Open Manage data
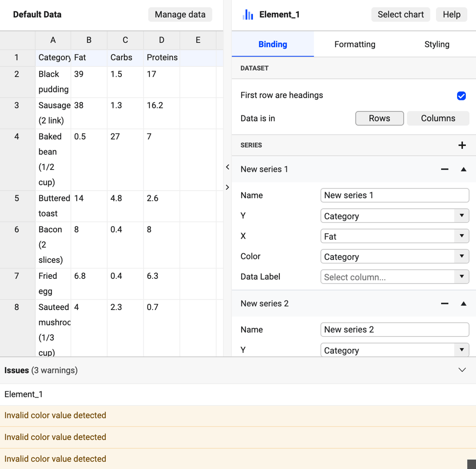 pos(180,15)
